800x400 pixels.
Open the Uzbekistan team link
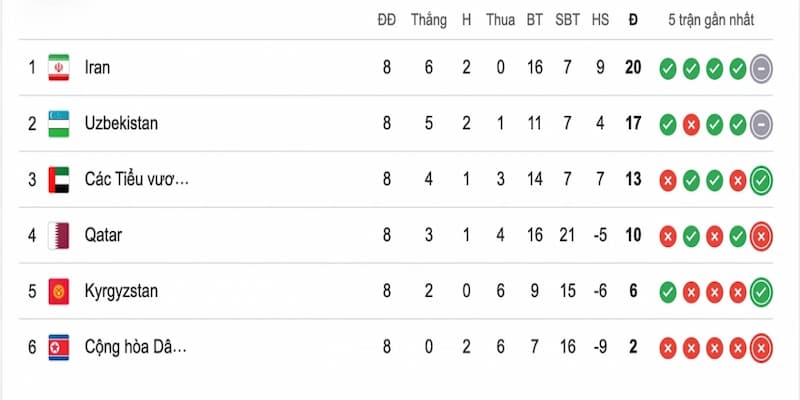coord(121,123)
